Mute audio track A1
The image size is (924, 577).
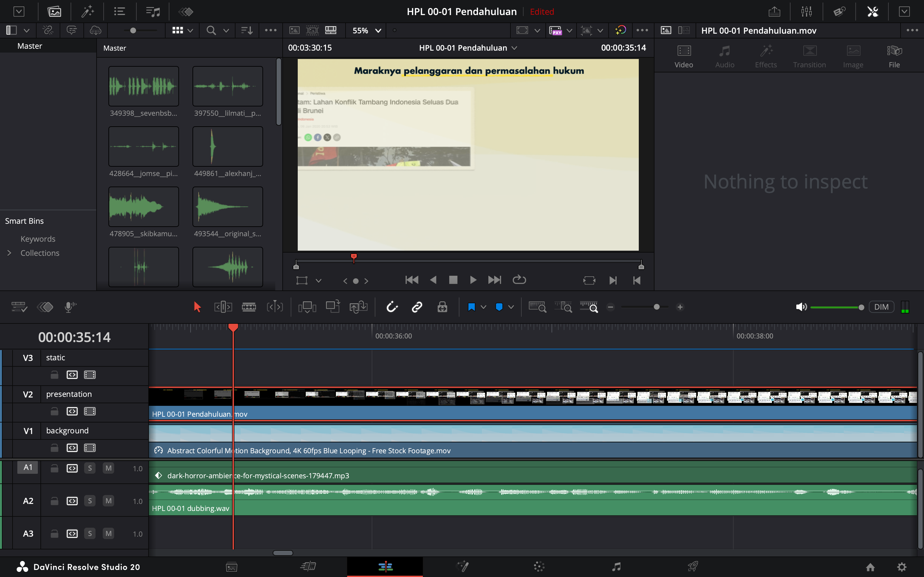[x=108, y=468]
